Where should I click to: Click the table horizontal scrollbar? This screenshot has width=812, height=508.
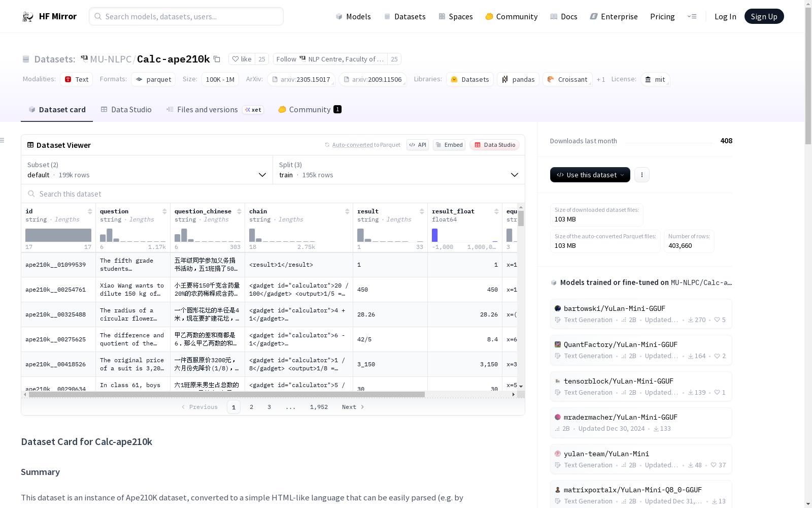[227, 394]
